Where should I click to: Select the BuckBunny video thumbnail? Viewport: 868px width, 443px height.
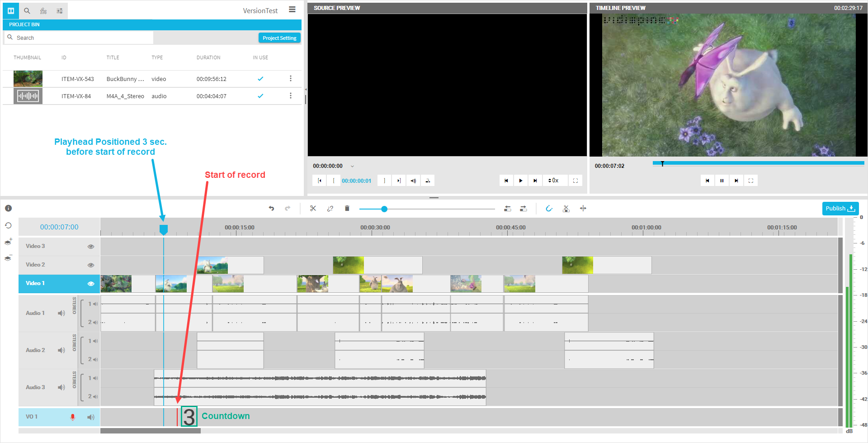[28, 79]
